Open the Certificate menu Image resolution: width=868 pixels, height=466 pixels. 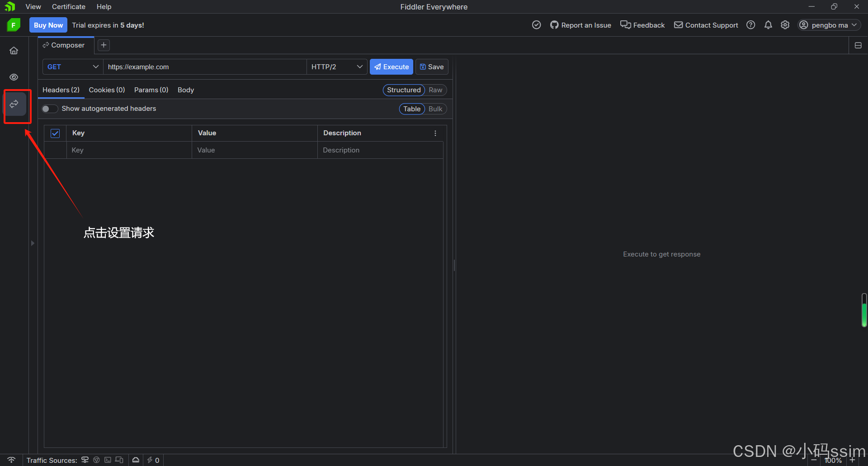[69, 7]
